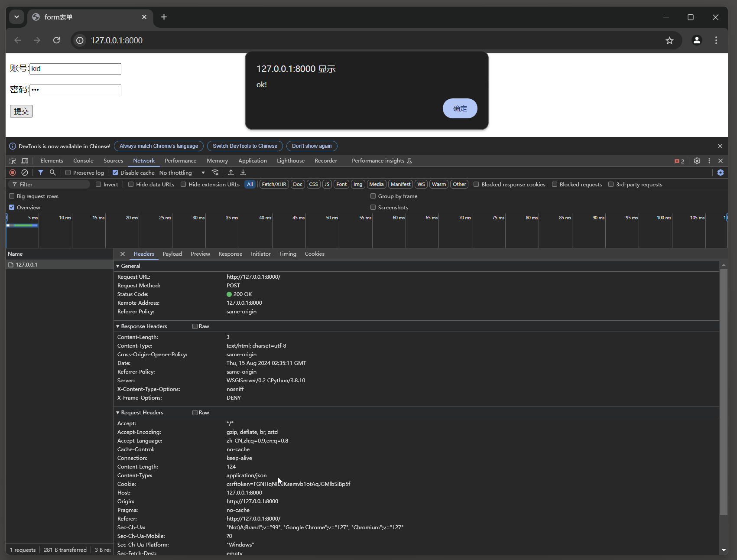Viewport: 737px width, 560px height.
Task: Close the DevTools panel
Action: [x=721, y=161]
